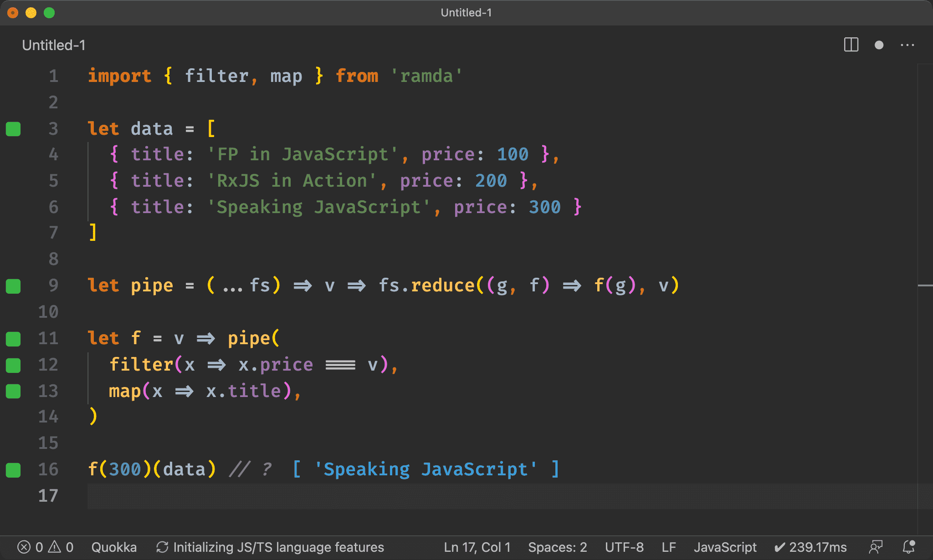Click the split editor icon
Image resolution: width=933 pixels, height=560 pixels.
point(851,45)
